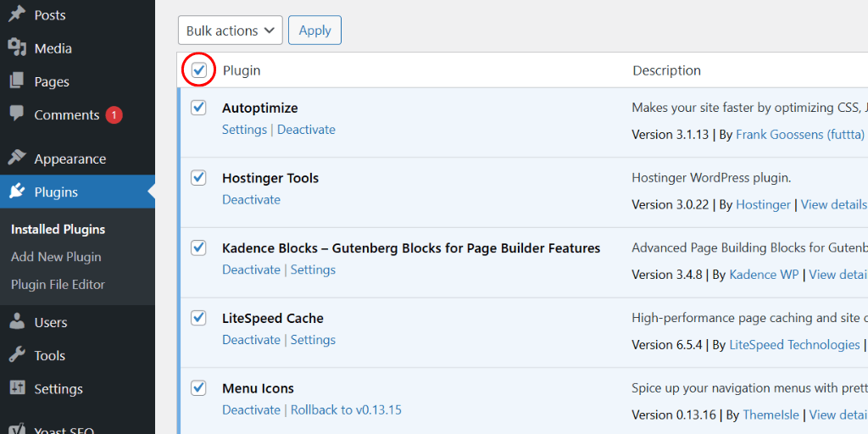Deactivate the Kadence Blocks plugin
Image resolution: width=868 pixels, height=434 pixels.
[x=251, y=270]
